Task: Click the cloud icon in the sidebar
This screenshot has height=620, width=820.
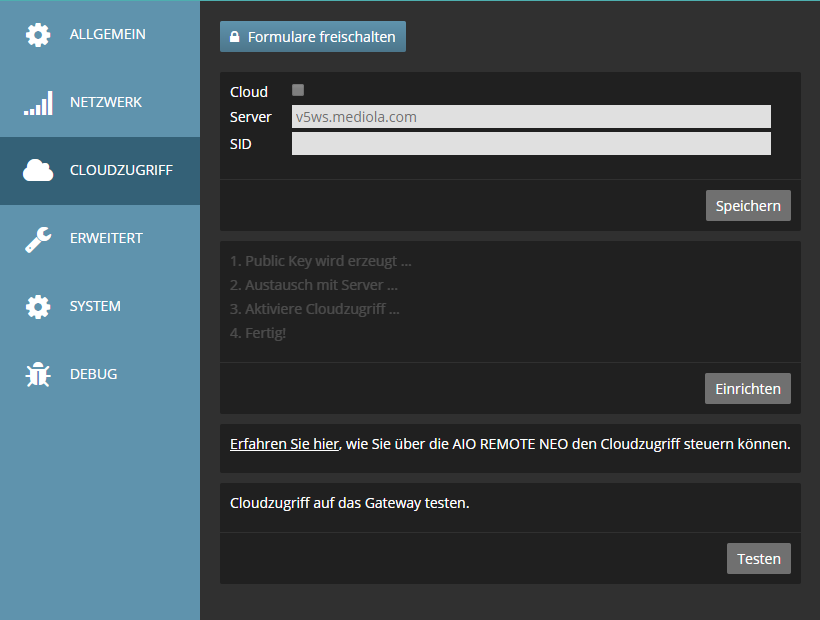Action: point(38,171)
